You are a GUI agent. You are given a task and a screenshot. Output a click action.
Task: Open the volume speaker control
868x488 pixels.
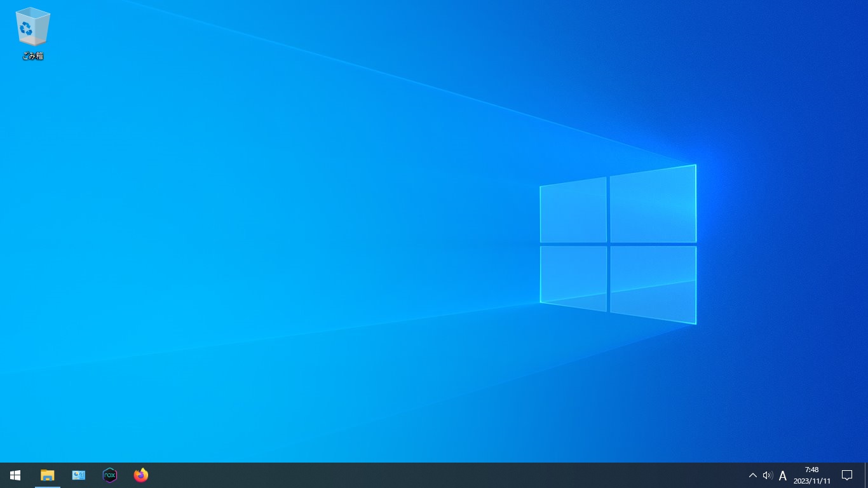tap(768, 475)
